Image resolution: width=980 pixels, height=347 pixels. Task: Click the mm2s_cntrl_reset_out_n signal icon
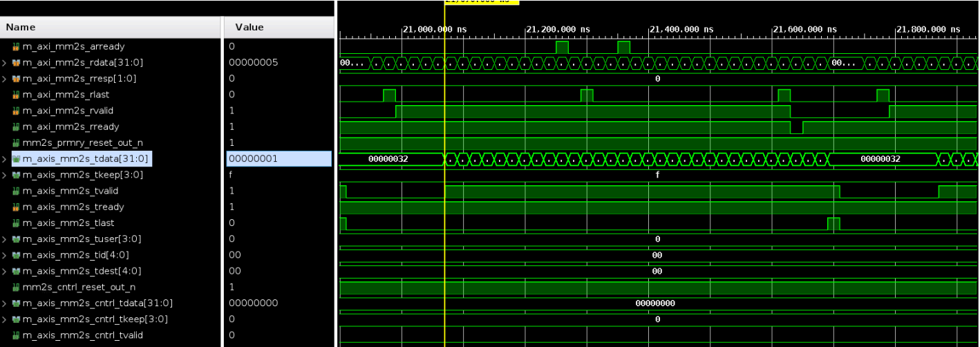click(16, 287)
